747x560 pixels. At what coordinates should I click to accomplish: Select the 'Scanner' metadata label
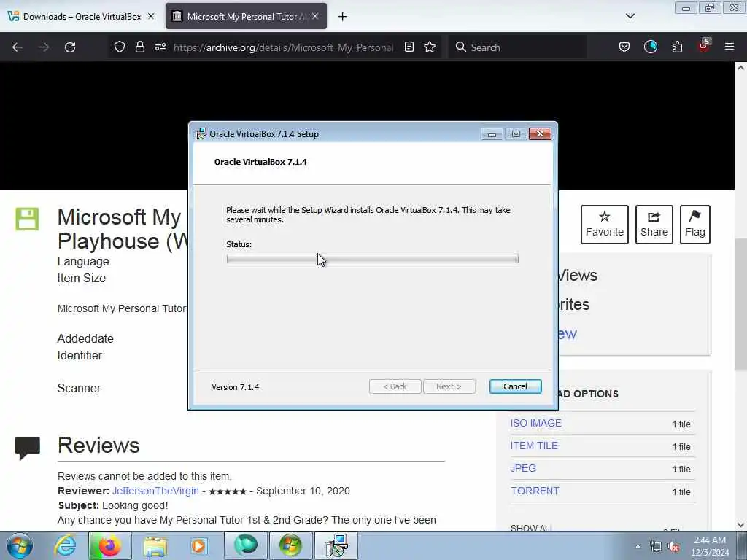pos(79,388)
